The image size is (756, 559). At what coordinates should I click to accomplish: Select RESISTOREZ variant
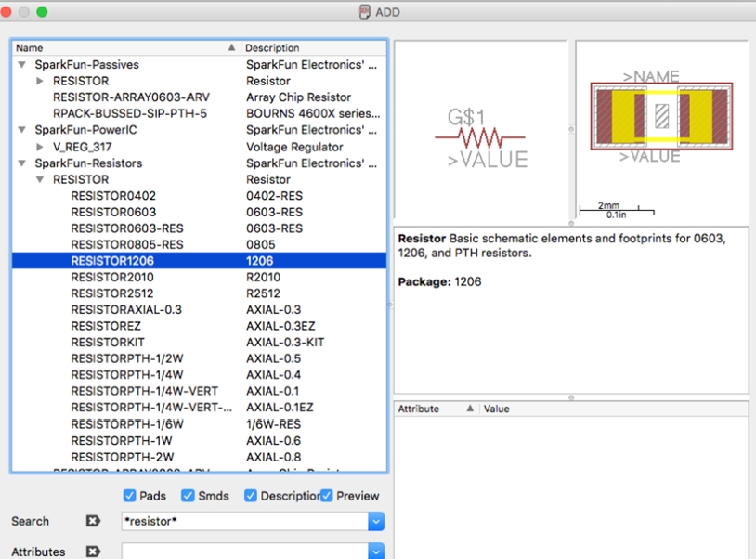point(199,326)
